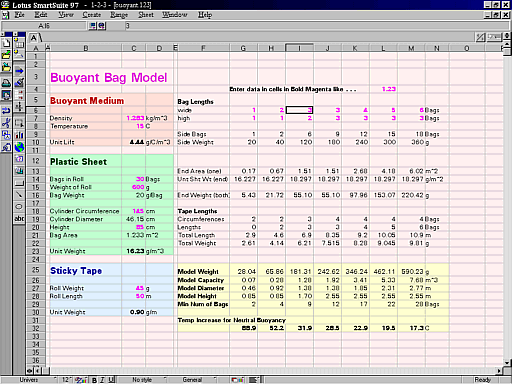Open the Edit menu
The image size is (512, 384).
[41, 15]
